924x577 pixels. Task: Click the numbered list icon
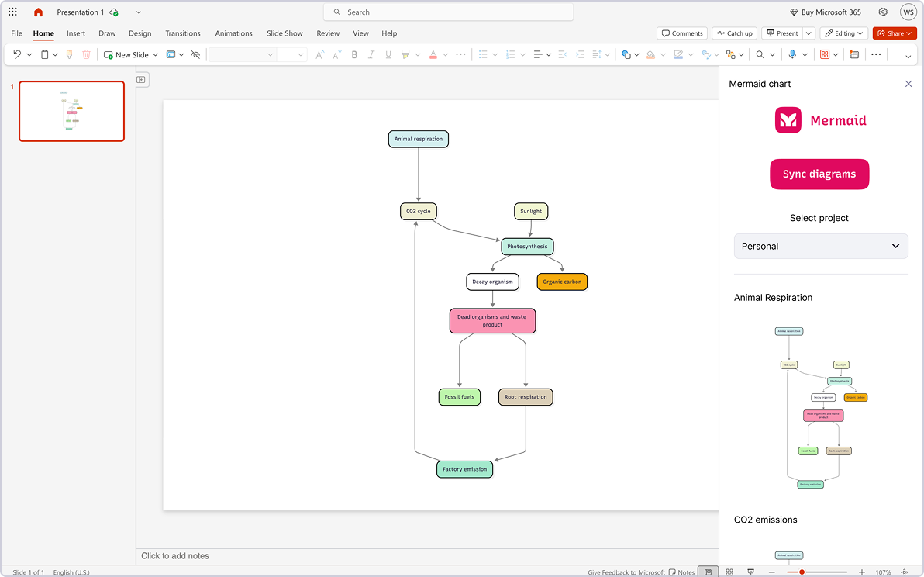tap(509, 54)
